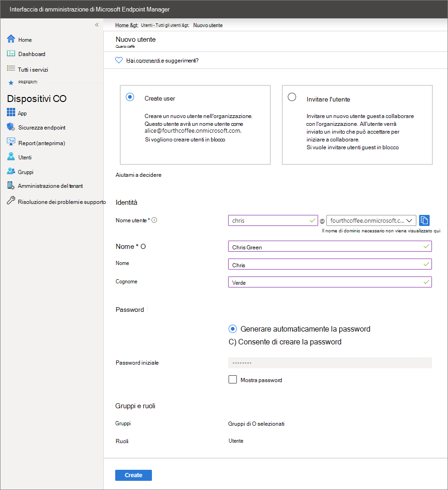Click the Chris Green name field
This screenshot has width=448, height=490.
pyautogui.click(x=330, y=246)
